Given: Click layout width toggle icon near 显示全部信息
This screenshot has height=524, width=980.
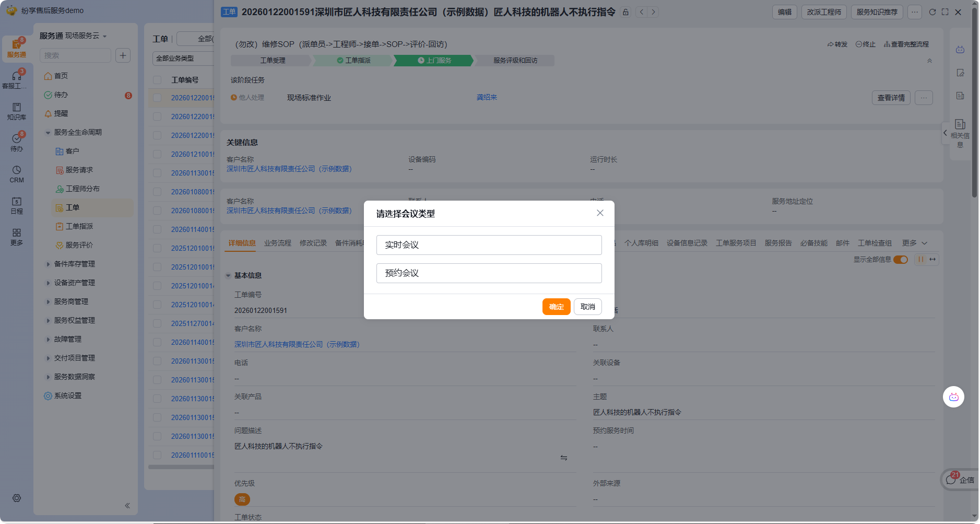Looking at the screenshot, I should coord(932,259).
